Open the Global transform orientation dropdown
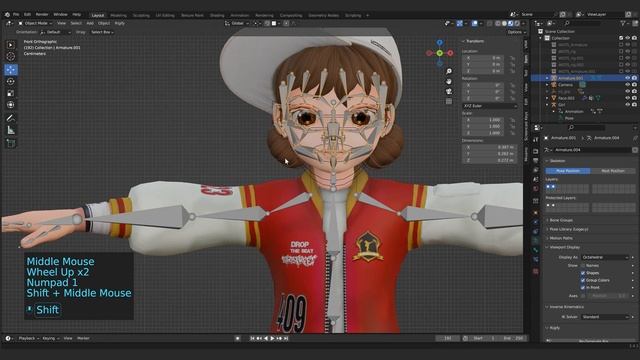The height and width of the screenshot is (360, 640). click(x=237, y=23)
